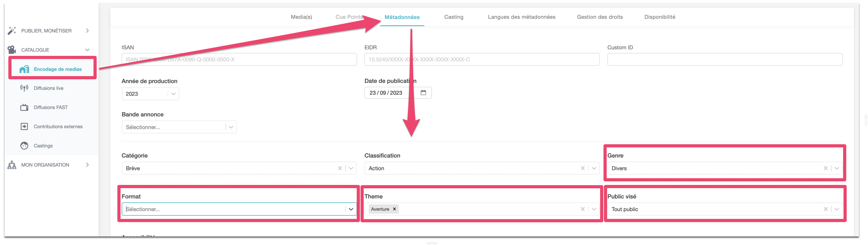The image size is (868, 245).
Task: Expand the Année de production dropdown
Action: pyautogui.click(x=174, y=94)
